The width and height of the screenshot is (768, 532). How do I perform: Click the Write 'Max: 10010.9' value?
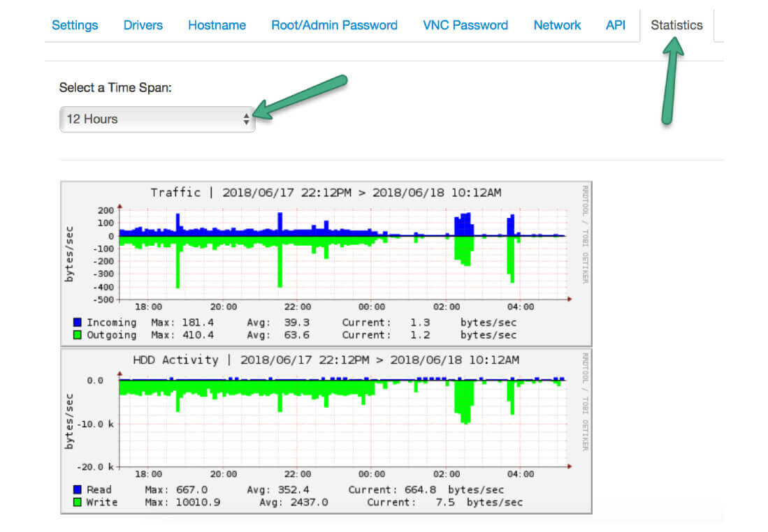tap(182, 503)
